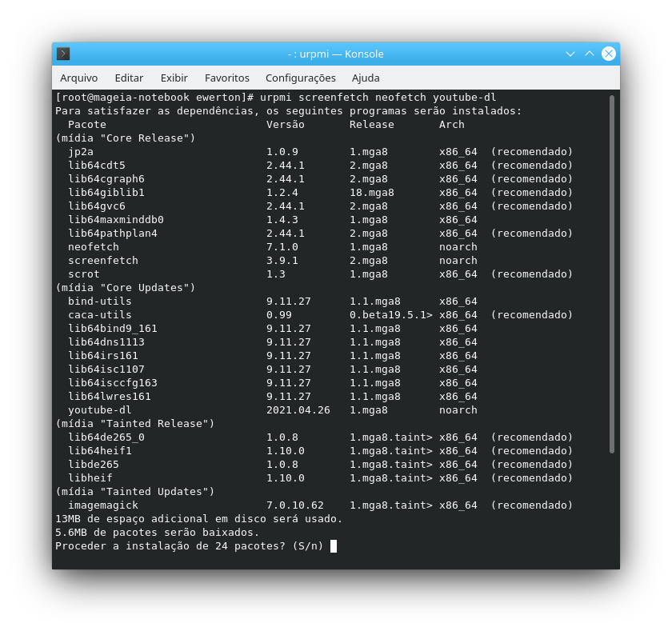The image size is (672, 631).
Task: Open the Exibir menu
Action: tap(174, 78)
